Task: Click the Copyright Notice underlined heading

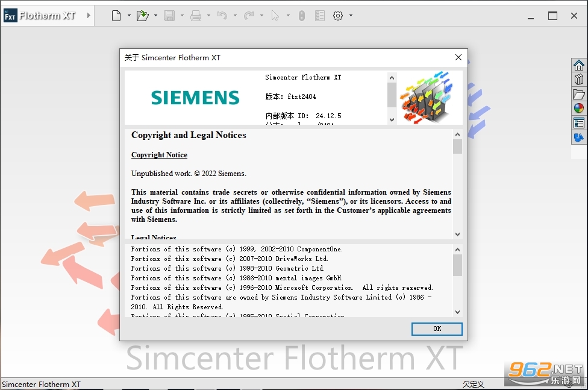Action: (159, 155)
